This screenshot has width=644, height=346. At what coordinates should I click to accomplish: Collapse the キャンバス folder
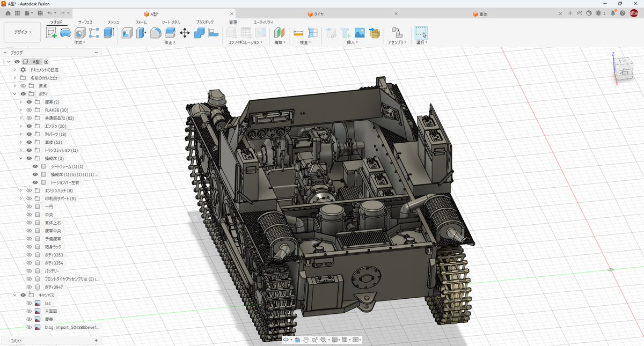click(x=15, y=295)
